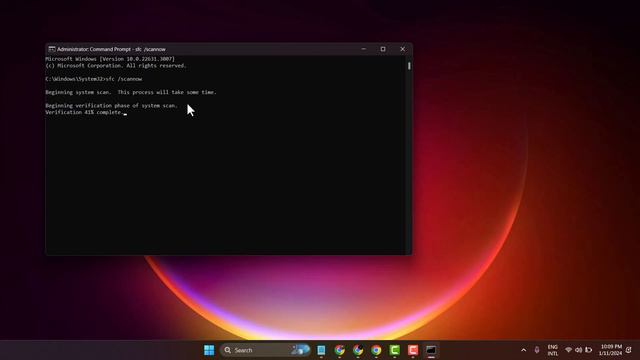Click the 'Microsoft Windows [Version' line

coord(110,59)
